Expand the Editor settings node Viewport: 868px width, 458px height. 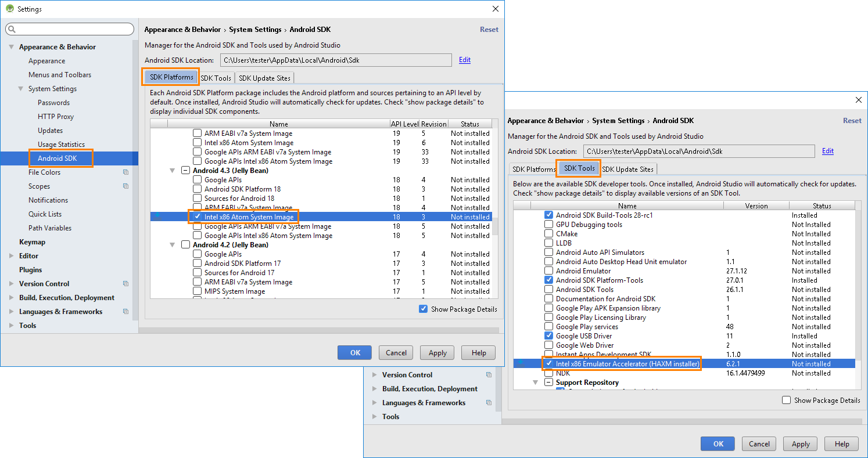pyautogui.click(x=11, y=256)
